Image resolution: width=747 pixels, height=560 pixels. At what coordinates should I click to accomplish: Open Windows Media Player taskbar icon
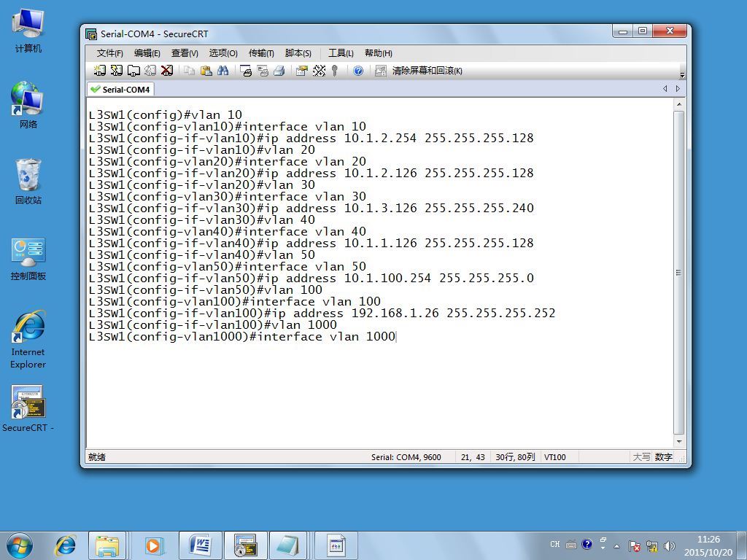[153, 545]
